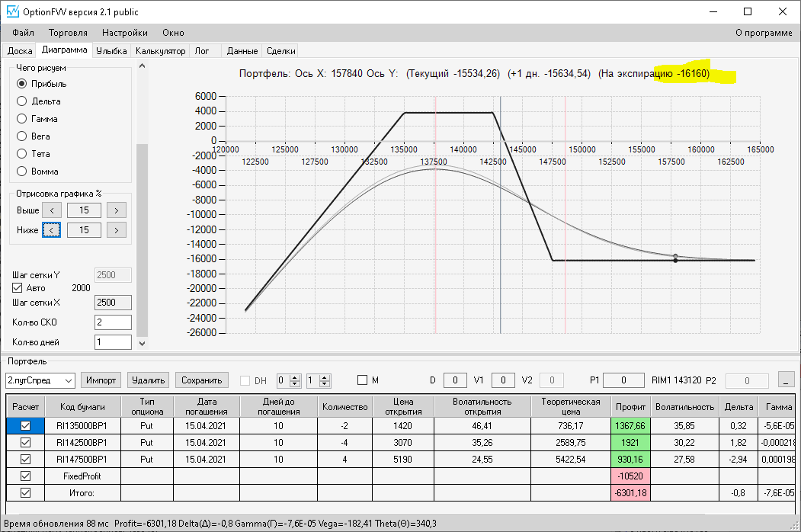Viewport: 801px width, 532px height.
Task: Select the Вега radio button
Action: (21, 136)
